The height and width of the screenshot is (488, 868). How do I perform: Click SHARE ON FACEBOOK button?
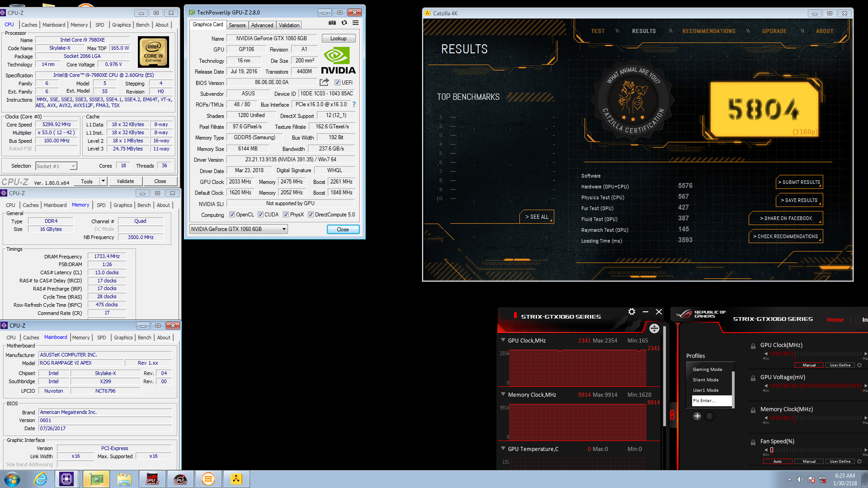[x=786, y=218]
